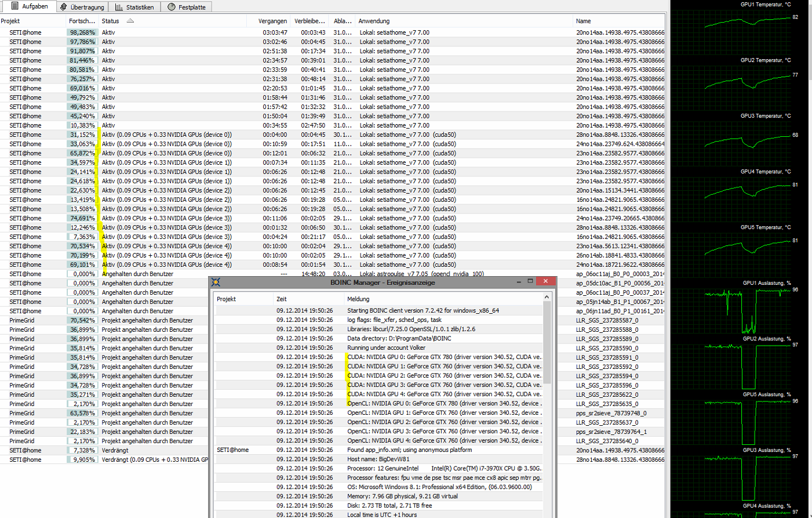Select the Host name BigDevW81 log row
Screen dimensions: 812x518
[378, 459]
